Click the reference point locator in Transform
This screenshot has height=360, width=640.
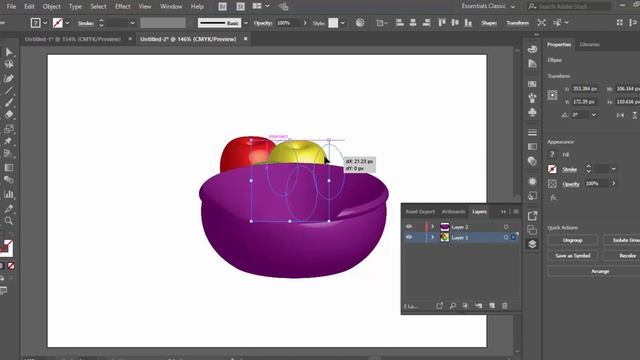pos(553,95)
